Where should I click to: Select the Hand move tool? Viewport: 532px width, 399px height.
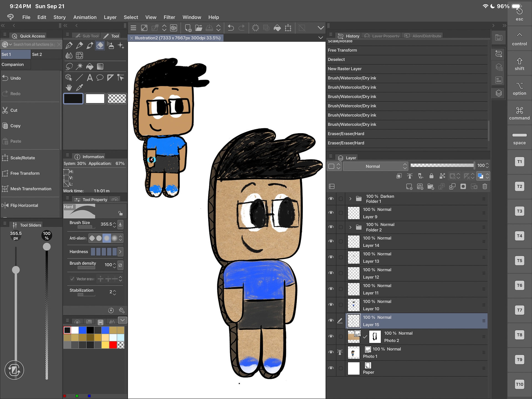(69, 88)
